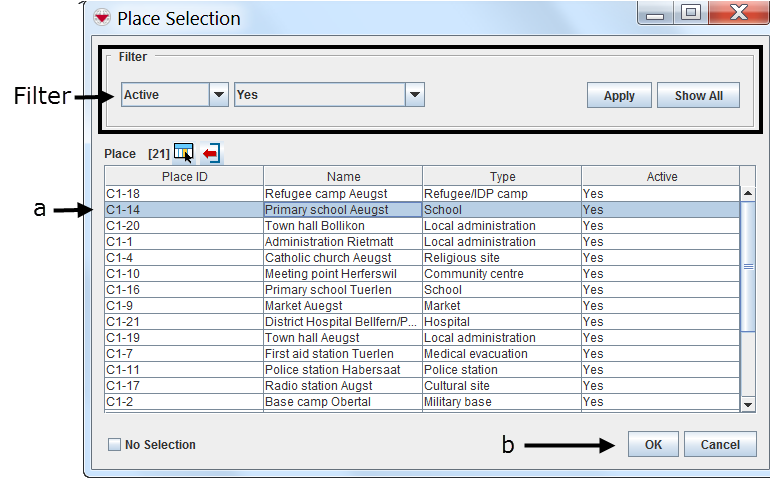Click the Show All button

point(698,96)
